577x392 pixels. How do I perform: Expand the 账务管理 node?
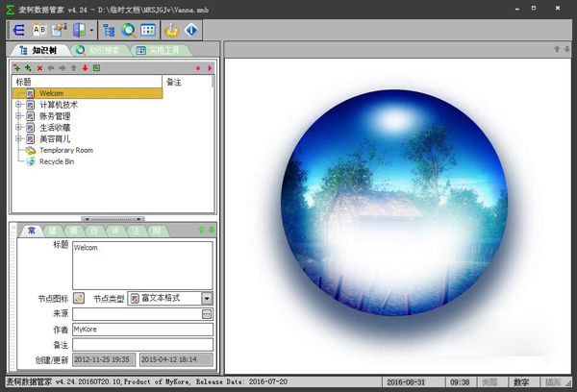click(18, 116)
